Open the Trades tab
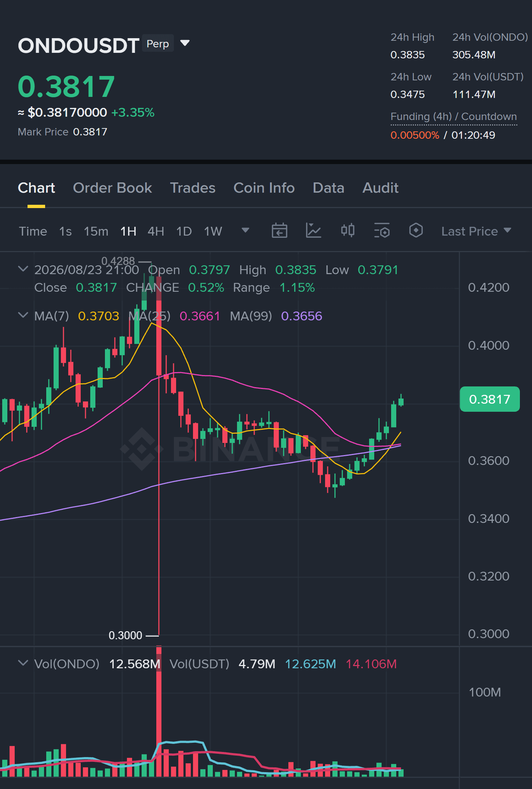The height and width of the screenshot is (789, 532). [x=193, y=188]
